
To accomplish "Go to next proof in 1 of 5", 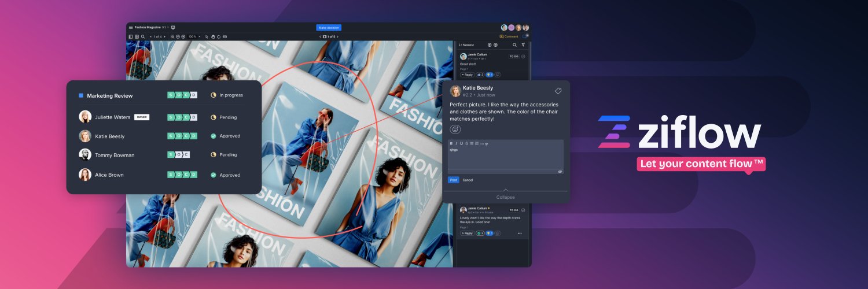I will (x=337, y=36).
